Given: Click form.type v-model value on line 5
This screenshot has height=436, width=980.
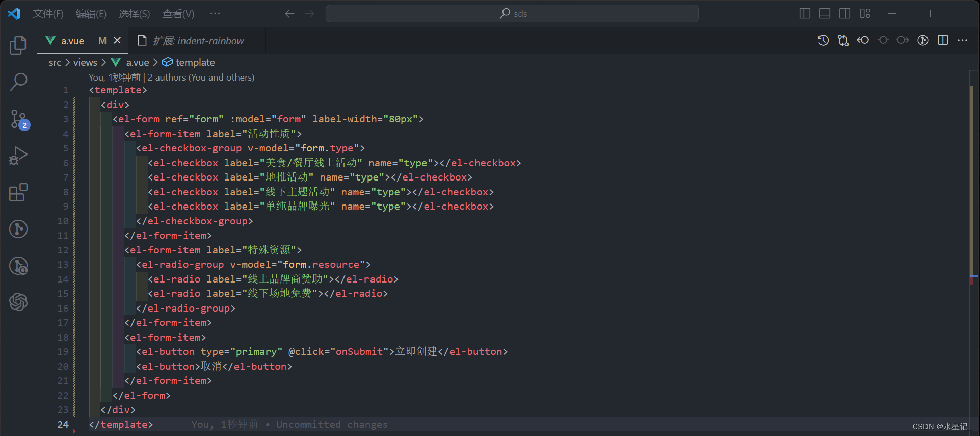Looking at the screenshot, I should pos(327,148).
